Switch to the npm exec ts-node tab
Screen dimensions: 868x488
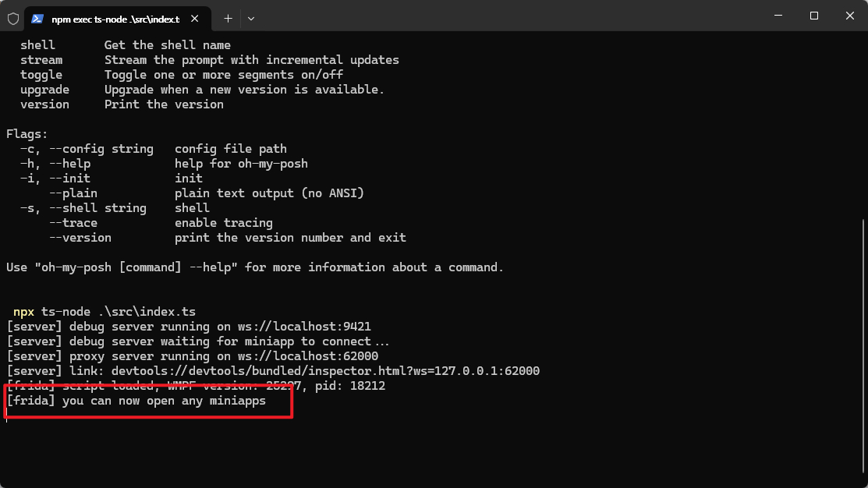click(x=118, y=19)
